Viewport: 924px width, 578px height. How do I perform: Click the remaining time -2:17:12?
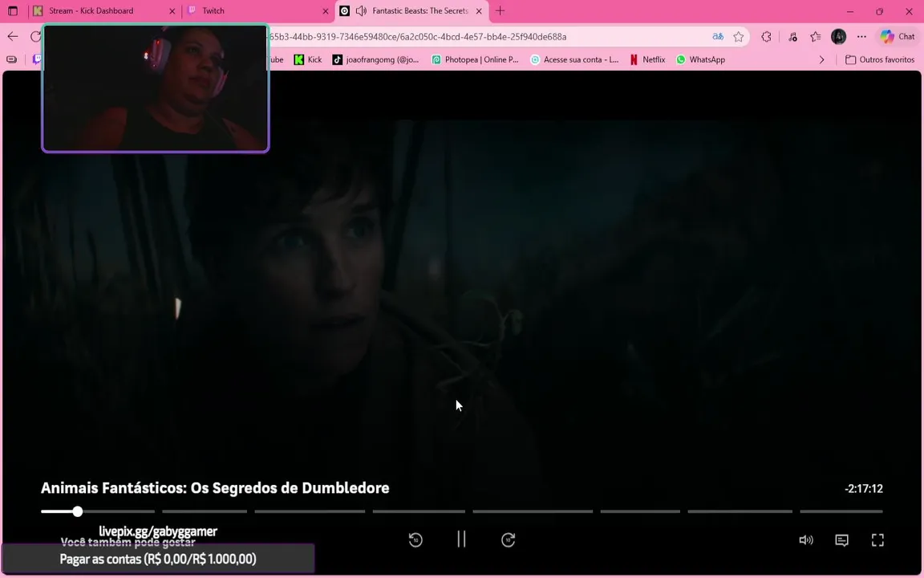click(863, 488)
